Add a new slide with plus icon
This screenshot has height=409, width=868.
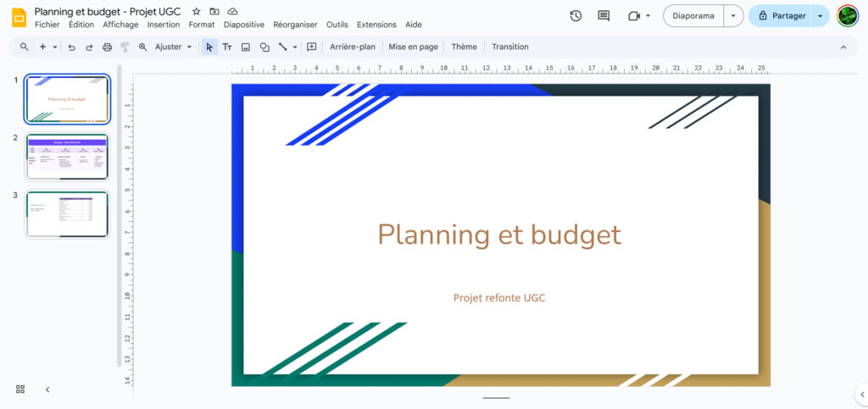pos(42,47)
